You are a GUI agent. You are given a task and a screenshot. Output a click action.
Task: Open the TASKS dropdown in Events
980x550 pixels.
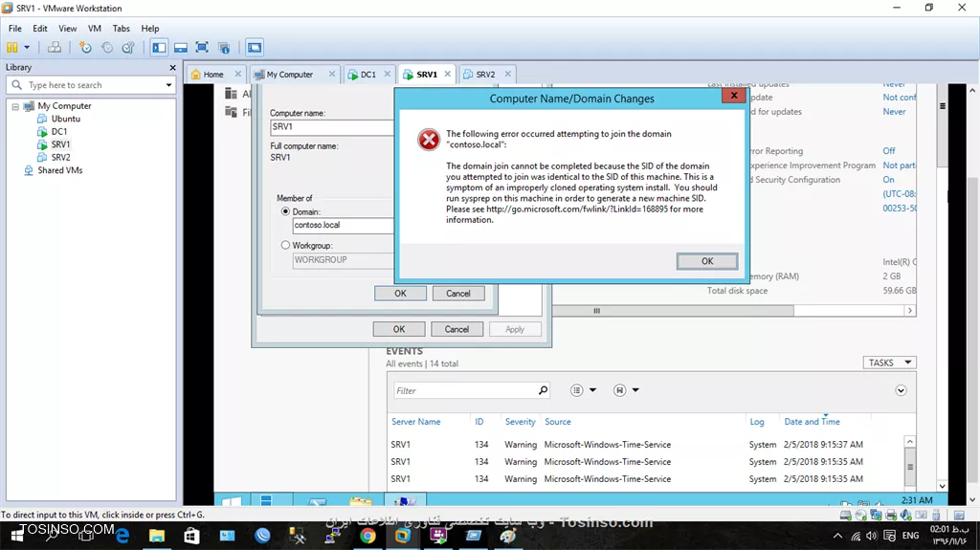click(889, 363)
